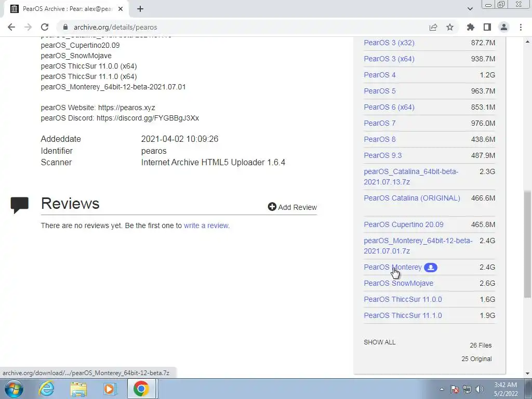
Task: Click the scrollbar up arrow
Action: (527, 42)
